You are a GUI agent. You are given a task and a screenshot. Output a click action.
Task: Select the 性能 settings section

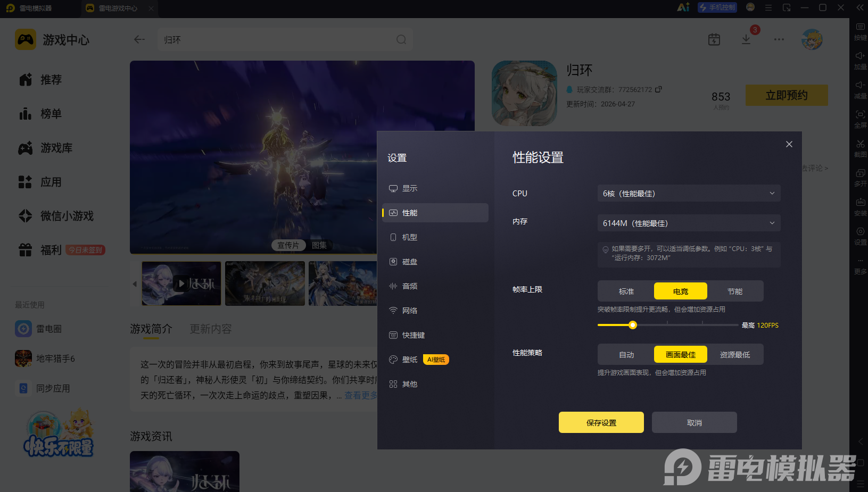435,213
